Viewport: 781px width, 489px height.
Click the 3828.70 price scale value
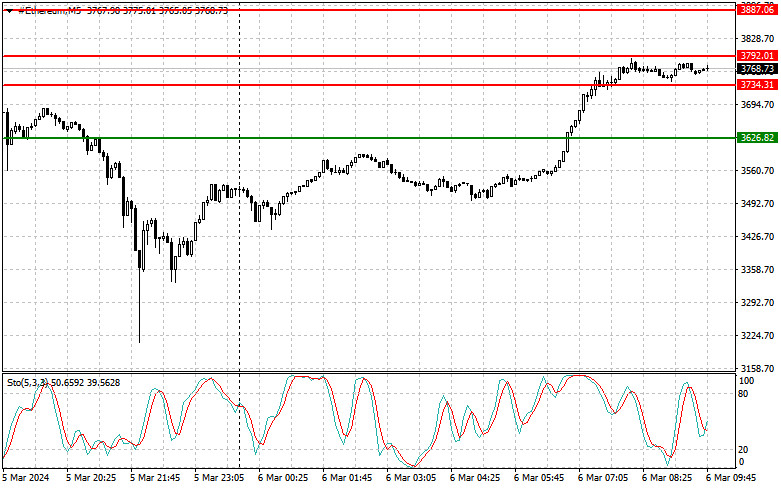pyautogui.click(x=757, y=38)
